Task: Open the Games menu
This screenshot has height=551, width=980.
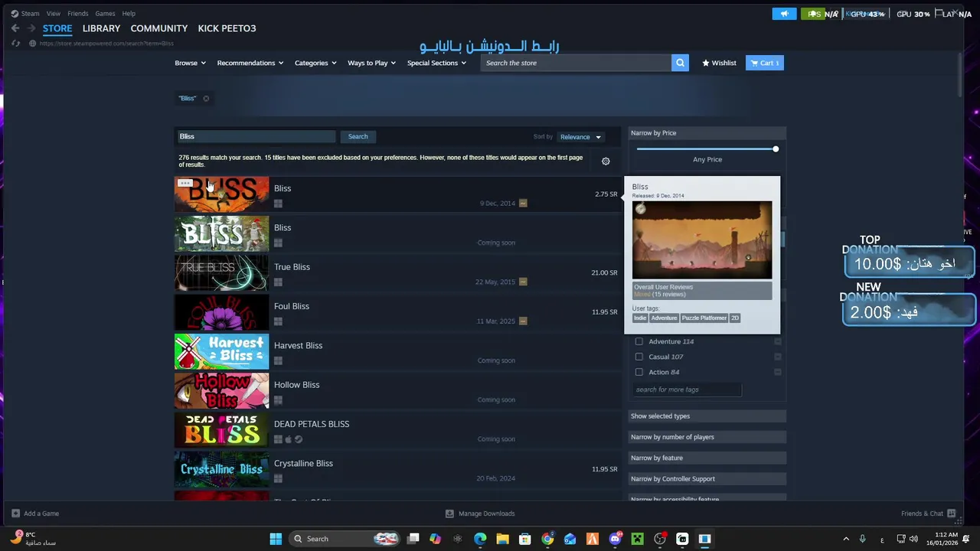Action: [105, 13]
